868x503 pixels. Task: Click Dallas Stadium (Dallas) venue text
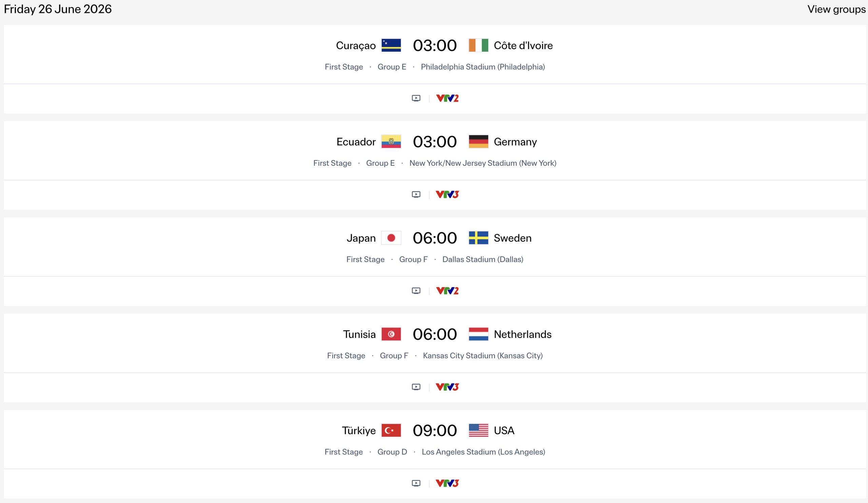click(x=483, y=259)
